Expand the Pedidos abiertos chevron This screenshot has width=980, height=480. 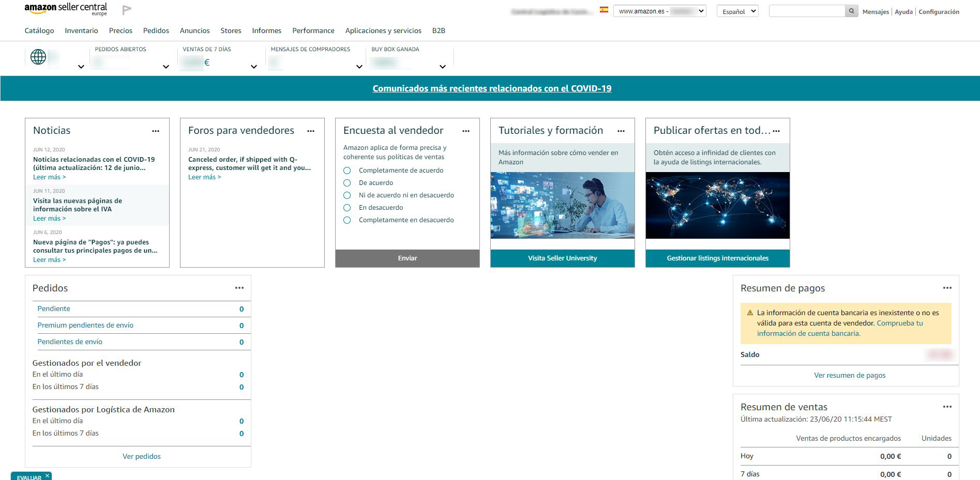166,67
